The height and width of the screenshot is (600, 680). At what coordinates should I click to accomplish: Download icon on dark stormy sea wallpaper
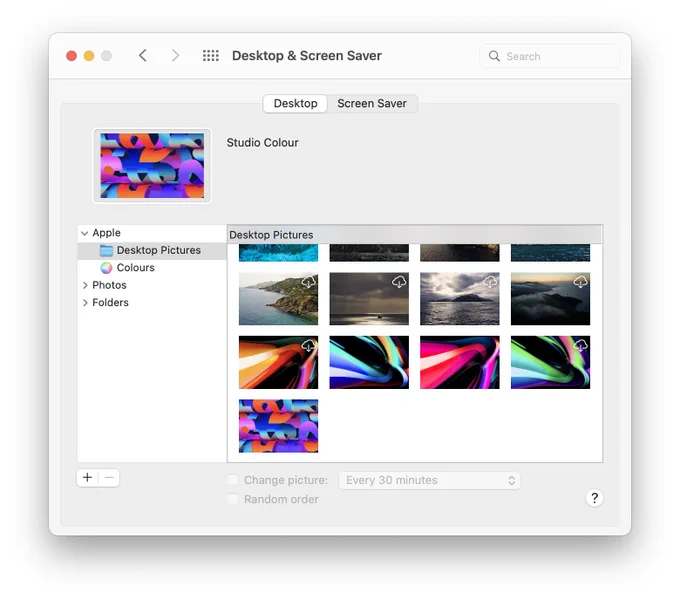[399, 282]
